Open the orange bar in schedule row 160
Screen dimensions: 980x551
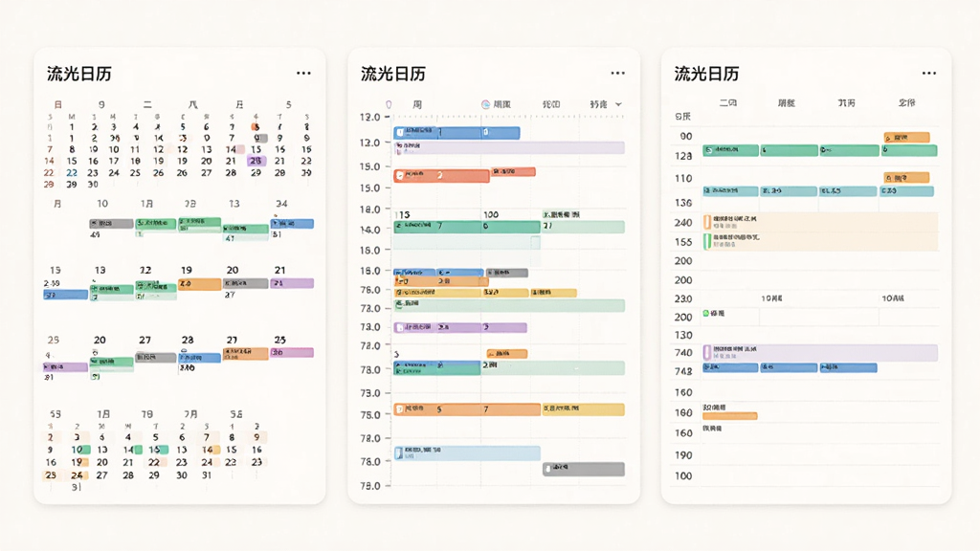(730, 416)
